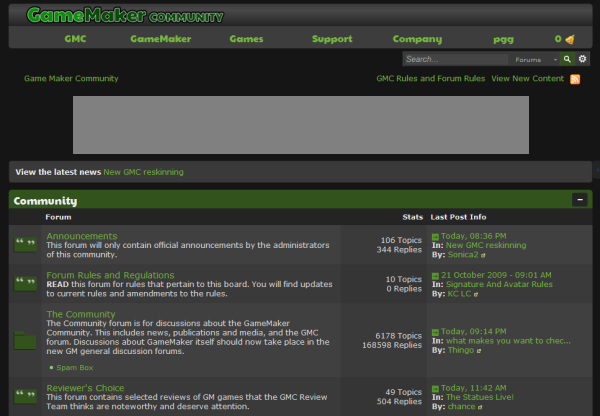Viewport: 600px width, 416px height.
Task: Open the pgg user menu
Action: pos(503,39)
